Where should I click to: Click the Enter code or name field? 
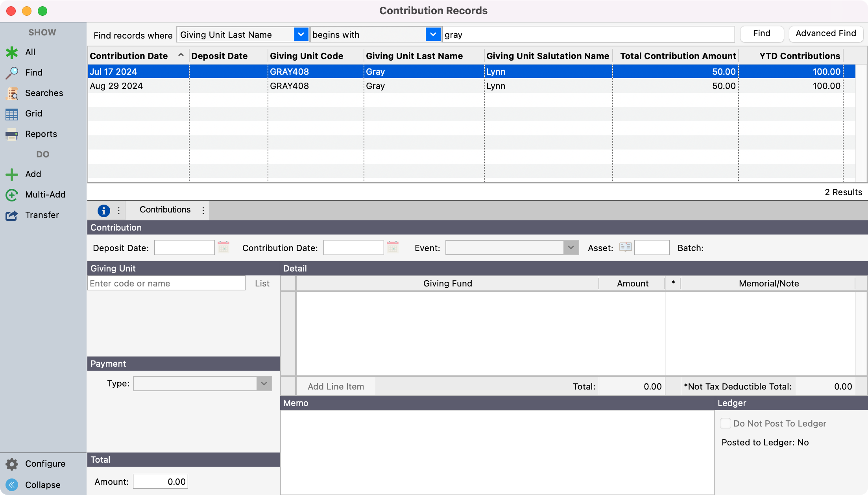coord(166,283)
